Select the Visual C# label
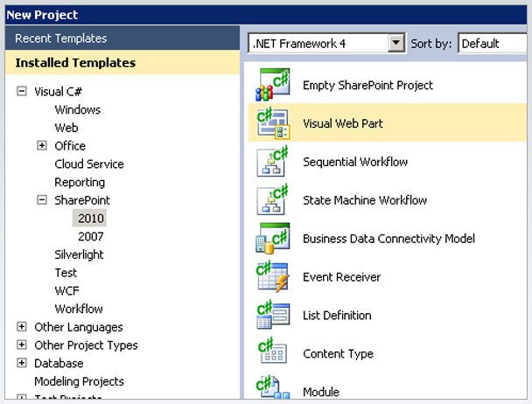Image resolution: width=532 pixels, height=404 pixels. coord(59,92)
